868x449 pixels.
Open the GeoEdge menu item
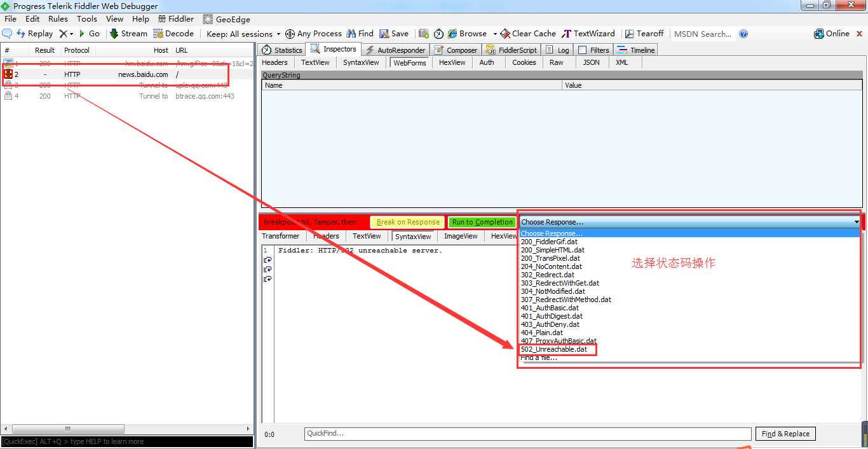click(x=227, y=19)
